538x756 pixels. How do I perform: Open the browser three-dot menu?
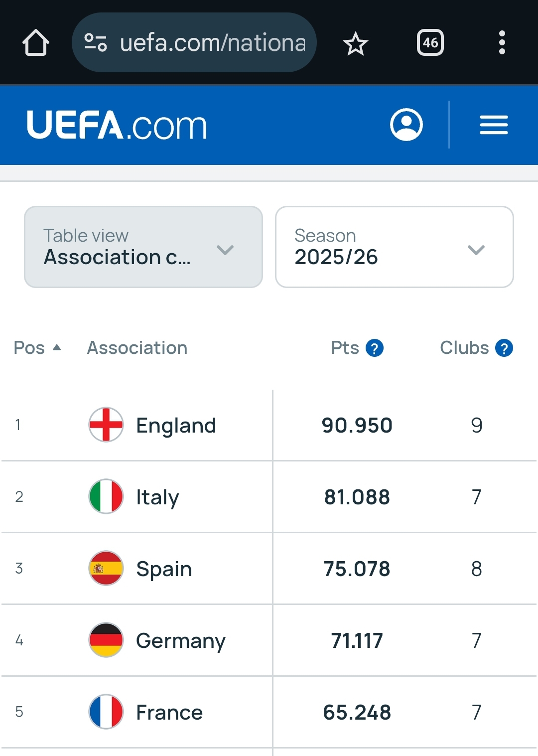pyautogui.click(x=502, y=43)
